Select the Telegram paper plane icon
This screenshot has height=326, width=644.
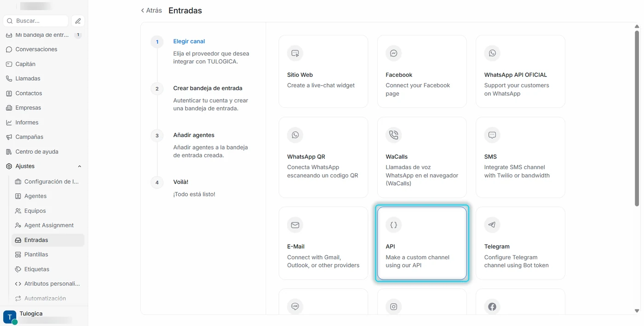492,225
